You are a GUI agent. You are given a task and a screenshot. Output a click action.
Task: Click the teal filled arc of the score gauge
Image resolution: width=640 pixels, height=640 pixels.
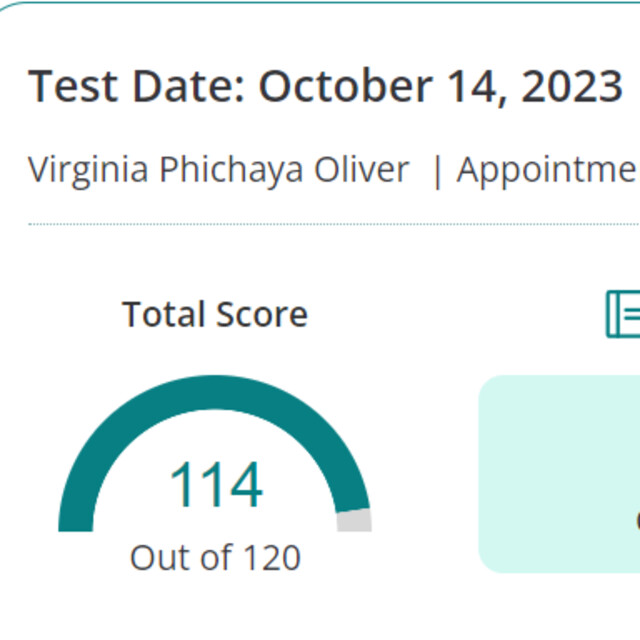tap(214, 392)
